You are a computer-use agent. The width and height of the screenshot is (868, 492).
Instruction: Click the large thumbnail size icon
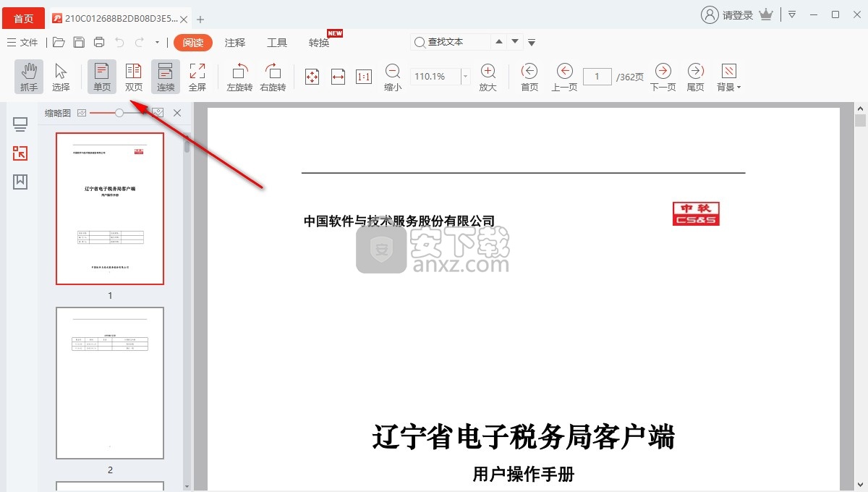coord(158,113)
